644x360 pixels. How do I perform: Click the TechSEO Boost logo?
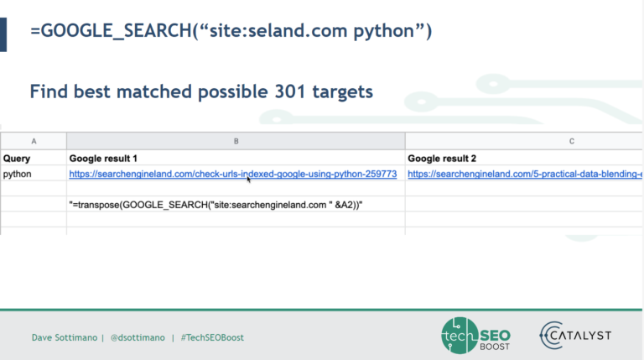click(x=476, y=336)
